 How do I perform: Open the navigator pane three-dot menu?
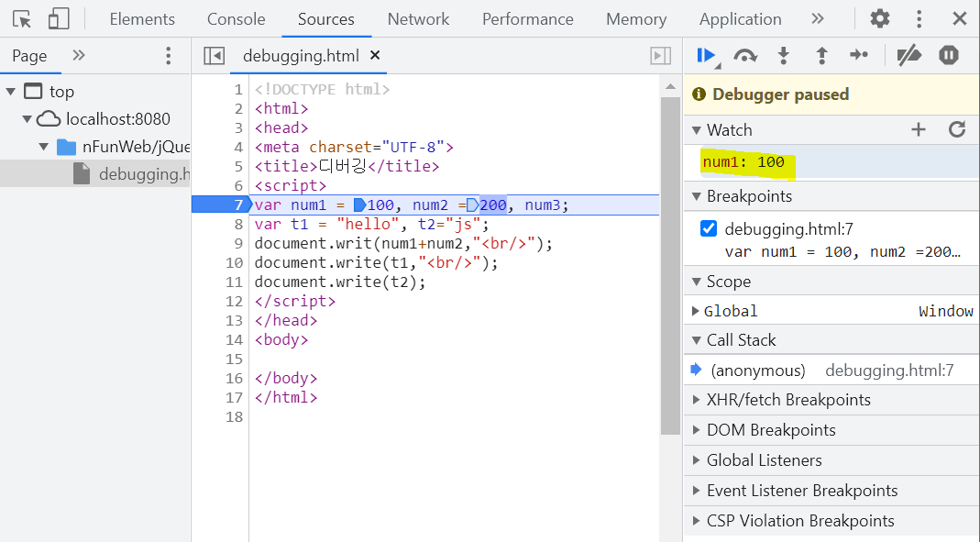[x=168, y=56]
